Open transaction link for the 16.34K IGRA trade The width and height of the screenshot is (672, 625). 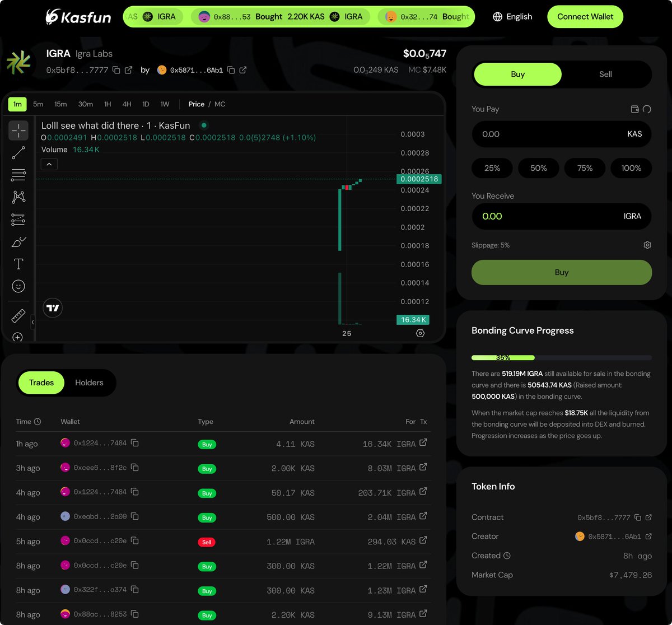point(423,443)
